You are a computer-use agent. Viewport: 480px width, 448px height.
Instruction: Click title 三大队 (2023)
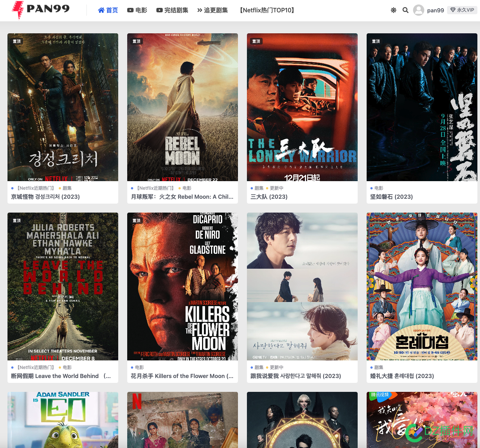click(x=269, y=197)
